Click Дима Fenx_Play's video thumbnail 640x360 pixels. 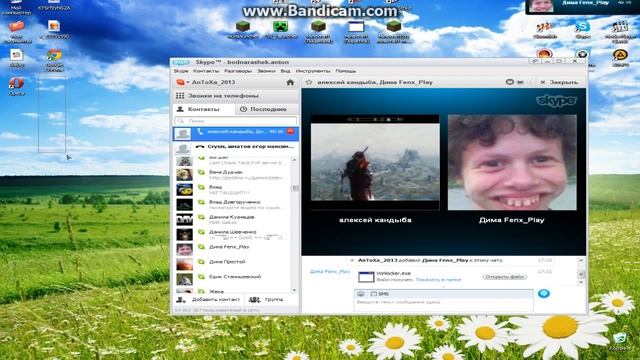pyautogui.click(x=512, y=162)
